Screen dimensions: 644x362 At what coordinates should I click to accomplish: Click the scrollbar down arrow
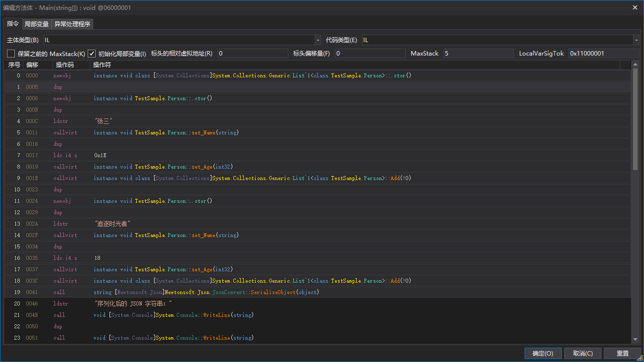635,339
